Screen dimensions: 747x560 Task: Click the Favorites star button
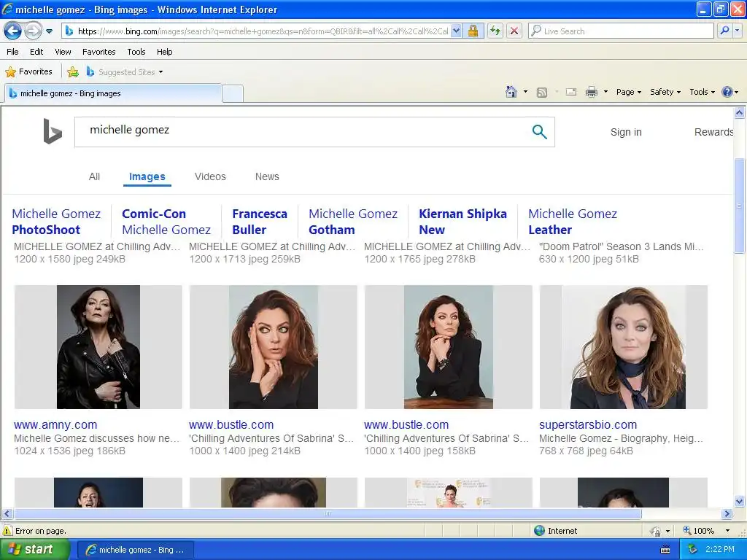click(28, 72)
